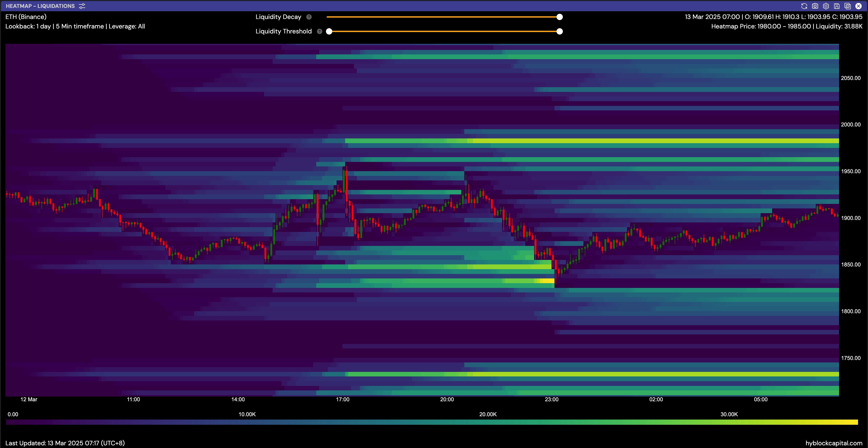This screenshot has height=448, width=868.
Task: Click the 17:00 time axis label
Action: [x=342, y=399]
